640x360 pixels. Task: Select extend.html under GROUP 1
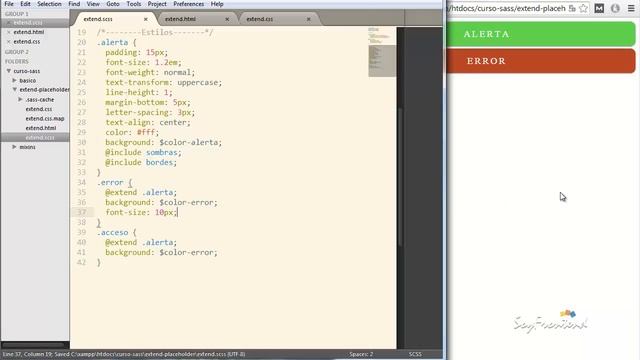coord(29,32)
